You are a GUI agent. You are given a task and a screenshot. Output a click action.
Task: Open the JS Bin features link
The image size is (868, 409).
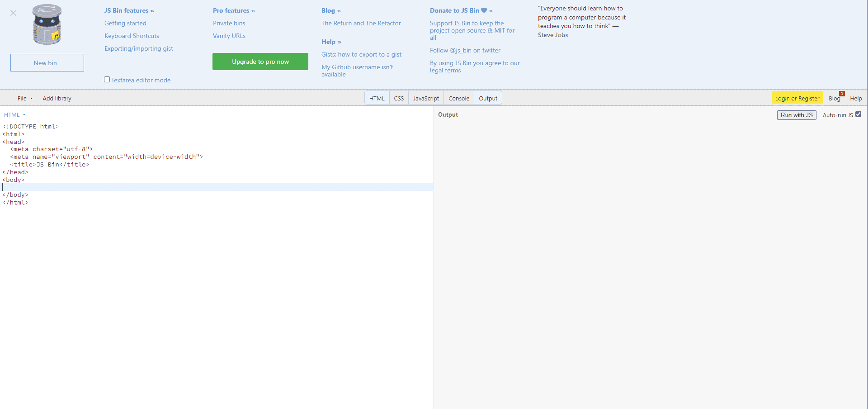tap(129, 10)
